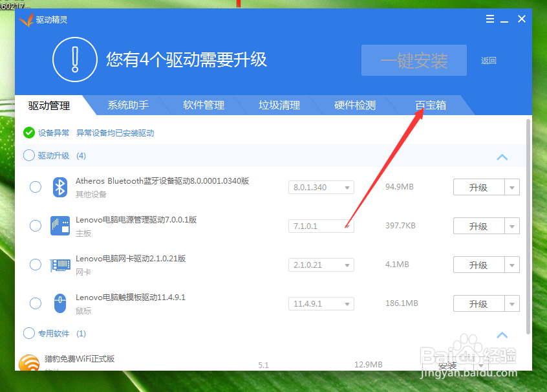
Task: Open upgrade options arrow for network card driver
Action: point(512,265)
